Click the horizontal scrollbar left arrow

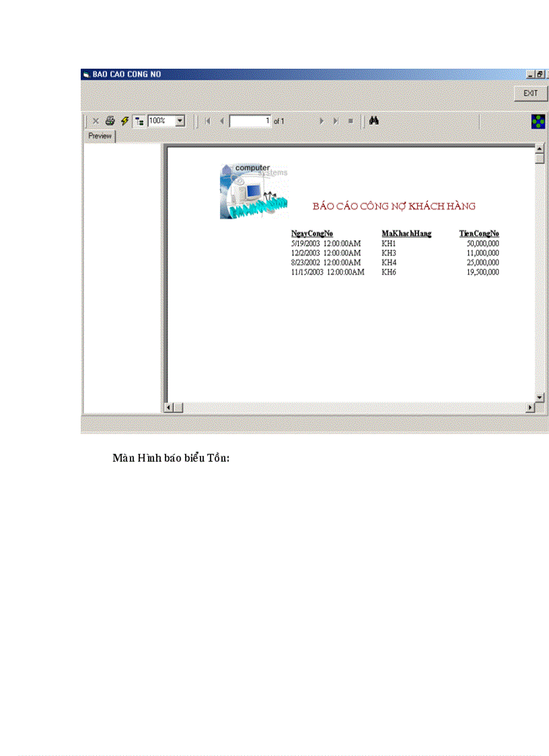(x=170, y=407)
